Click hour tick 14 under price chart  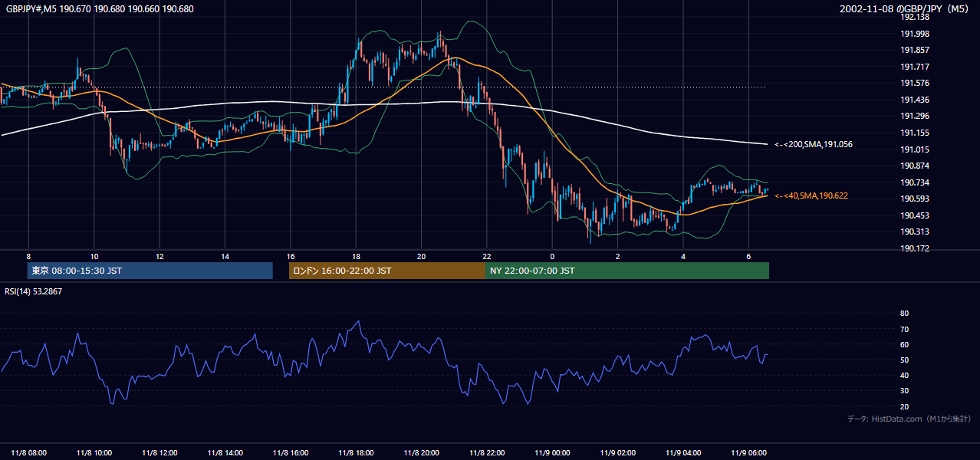click(225, 256)
